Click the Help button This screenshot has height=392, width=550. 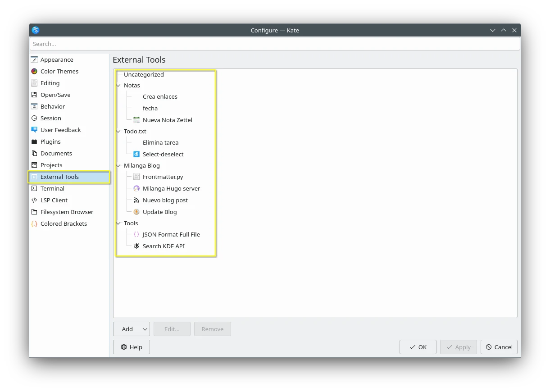tap(131, 347)
